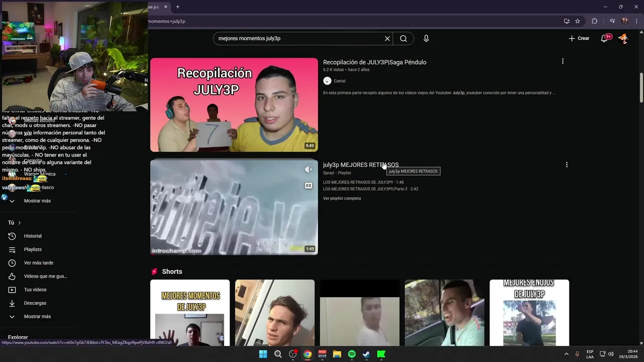Click the tray microphone indicator
The image size is (644, 362).
click(578, 354)
